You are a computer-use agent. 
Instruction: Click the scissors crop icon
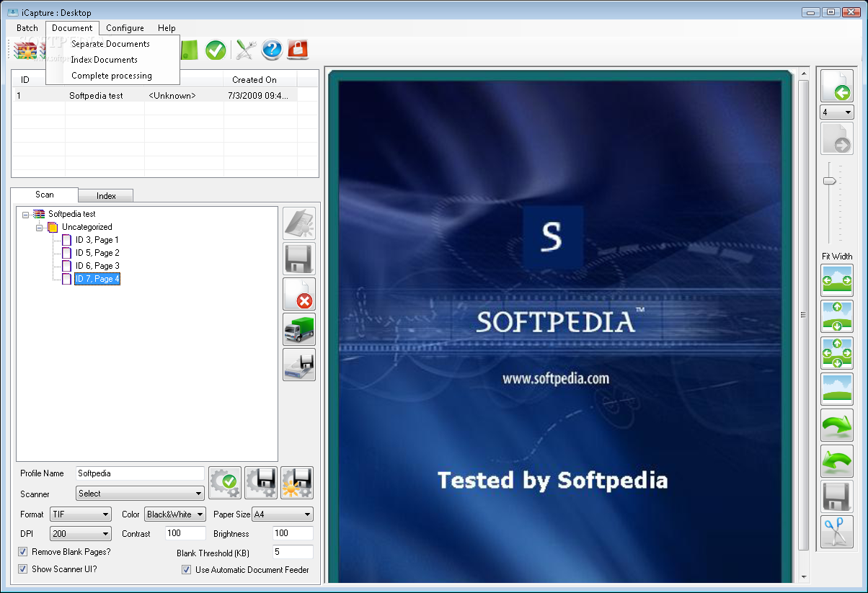tap(837, 532)
